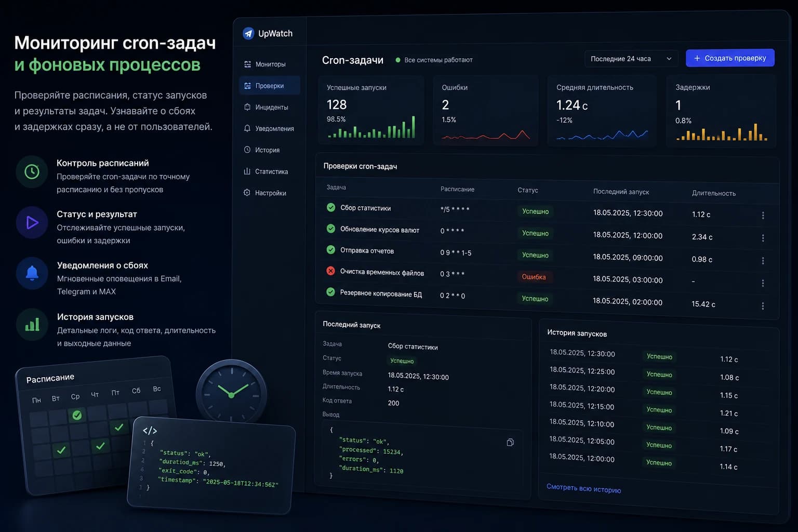Click the Ошибка status badge
Screen dimensions: 798x532
534,277
